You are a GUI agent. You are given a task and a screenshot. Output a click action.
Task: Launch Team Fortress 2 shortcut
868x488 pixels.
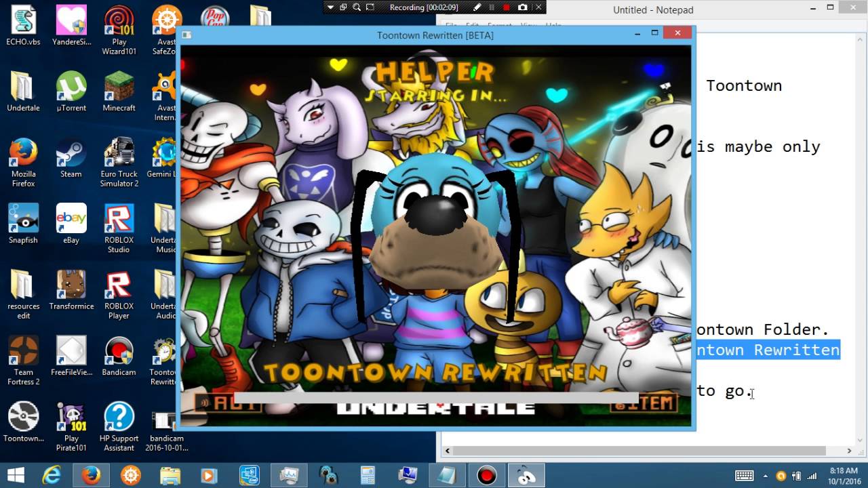click(23, 361)
